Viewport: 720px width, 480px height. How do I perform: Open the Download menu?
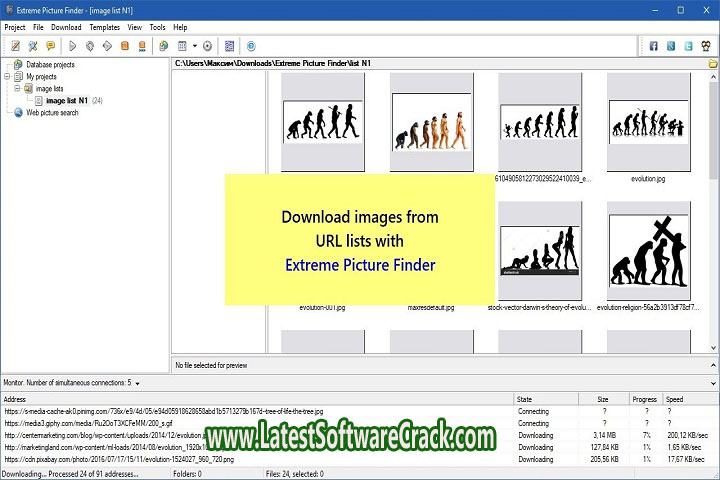(x=66, y=27)
